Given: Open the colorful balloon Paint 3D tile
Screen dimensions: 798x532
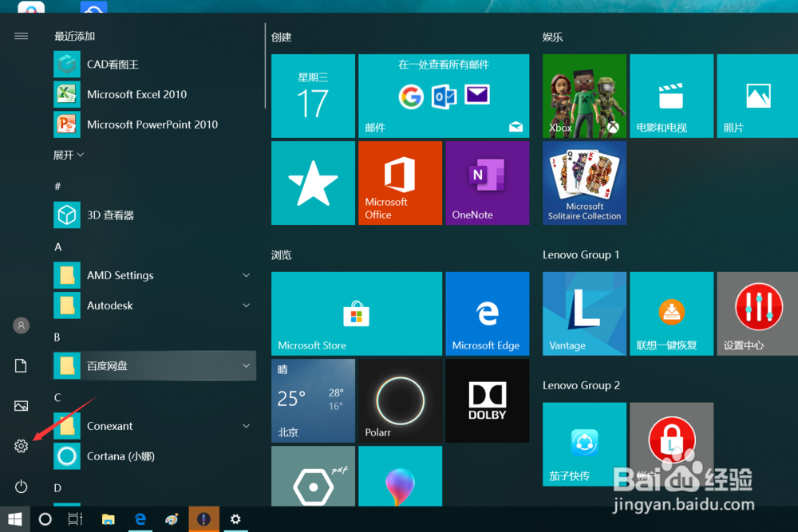Looking at the screenshot, I should tap(400, 476).
